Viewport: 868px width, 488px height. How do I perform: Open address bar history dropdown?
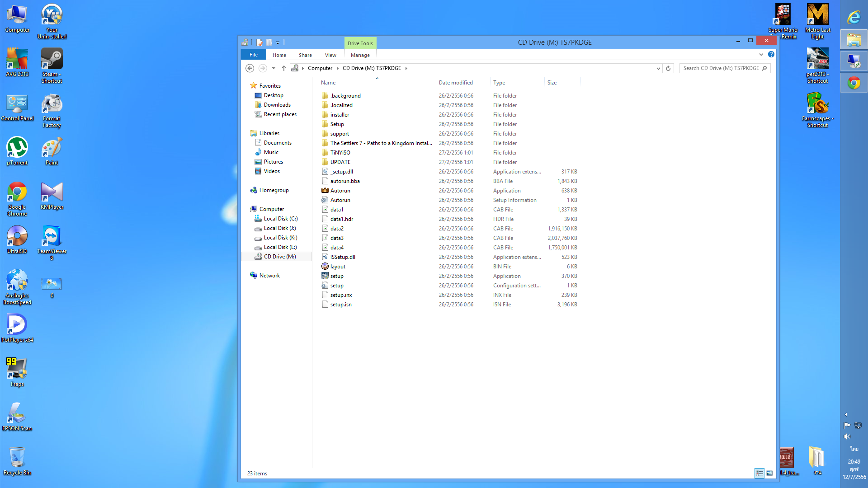click(x=658, y=68)
